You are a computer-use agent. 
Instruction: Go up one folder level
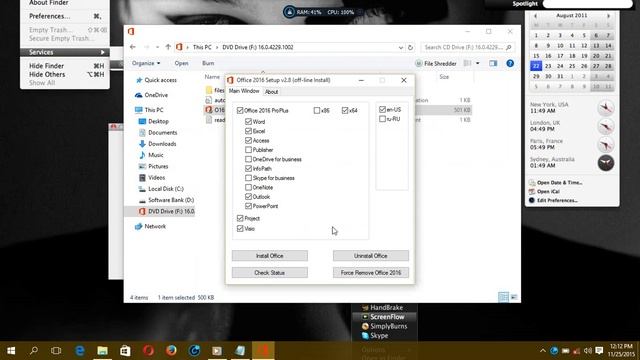point(168,47)
